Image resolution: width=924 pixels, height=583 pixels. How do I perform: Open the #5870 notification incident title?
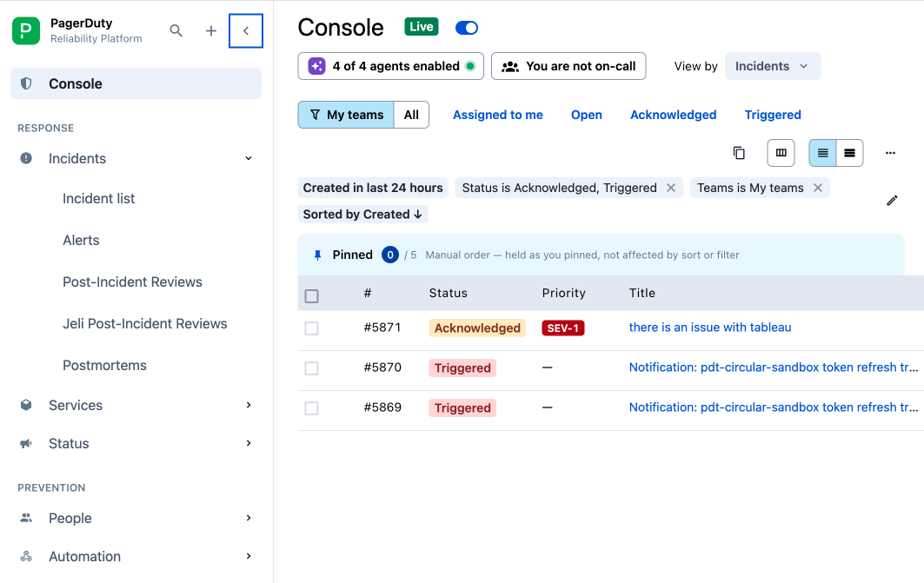pyautogui.click(x=773, y=368)
